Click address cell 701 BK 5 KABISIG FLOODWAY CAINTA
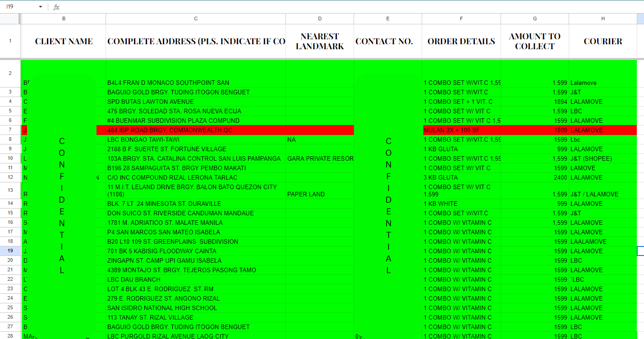 tap(196, 251)
